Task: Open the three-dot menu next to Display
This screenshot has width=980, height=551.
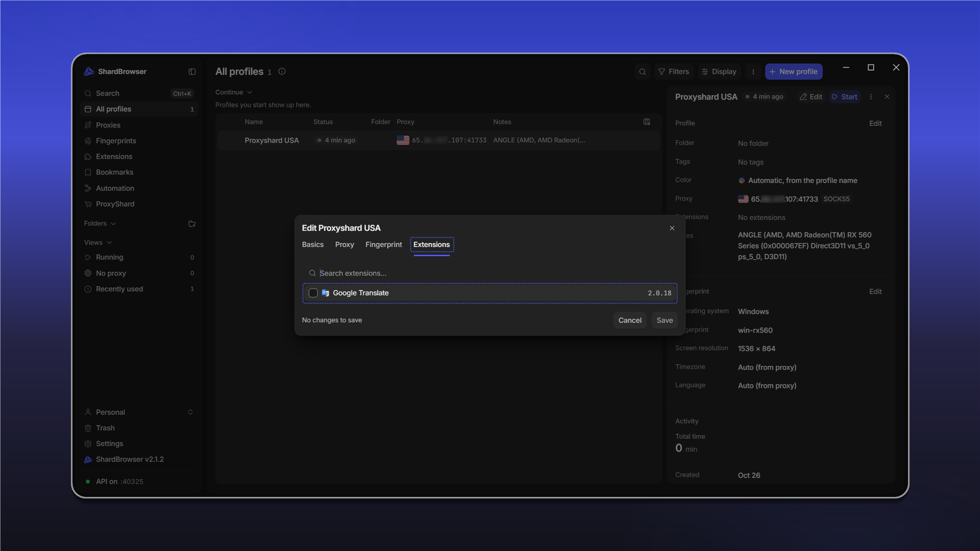Action: 753,72
